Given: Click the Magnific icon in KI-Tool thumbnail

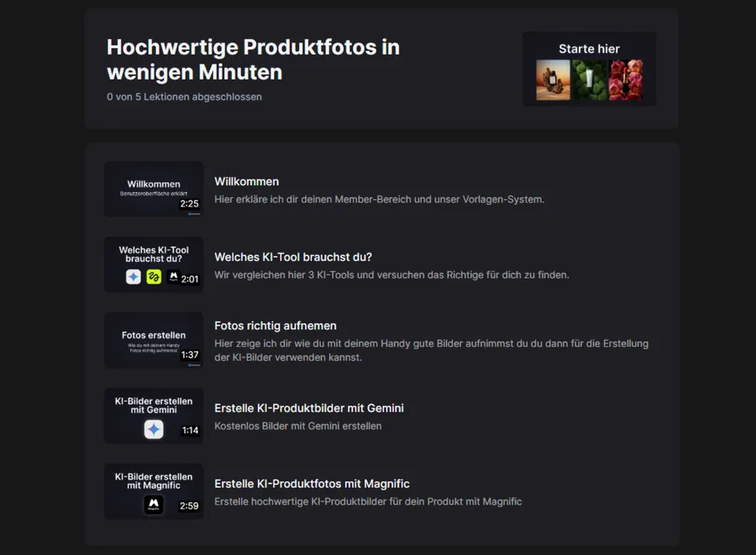Looking at the screenshot, I should click(173, 276).
